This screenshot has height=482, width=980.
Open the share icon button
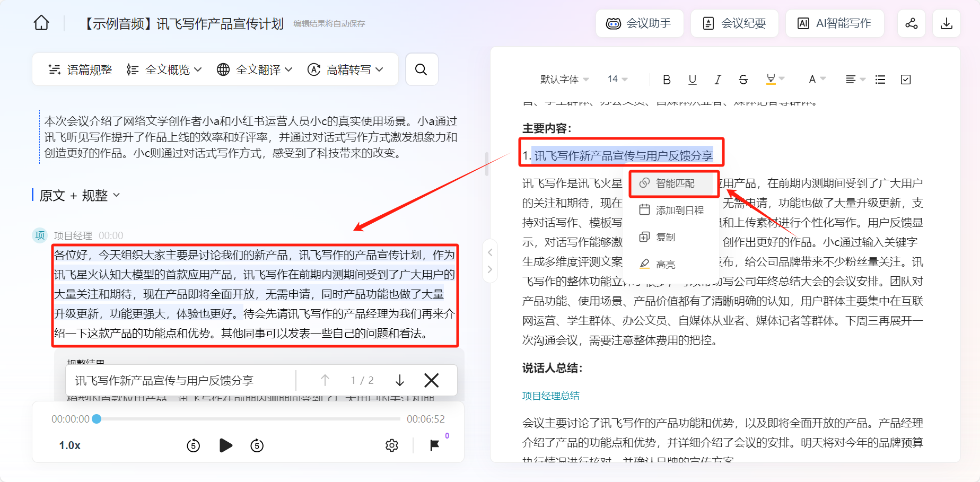click(911, 23)
